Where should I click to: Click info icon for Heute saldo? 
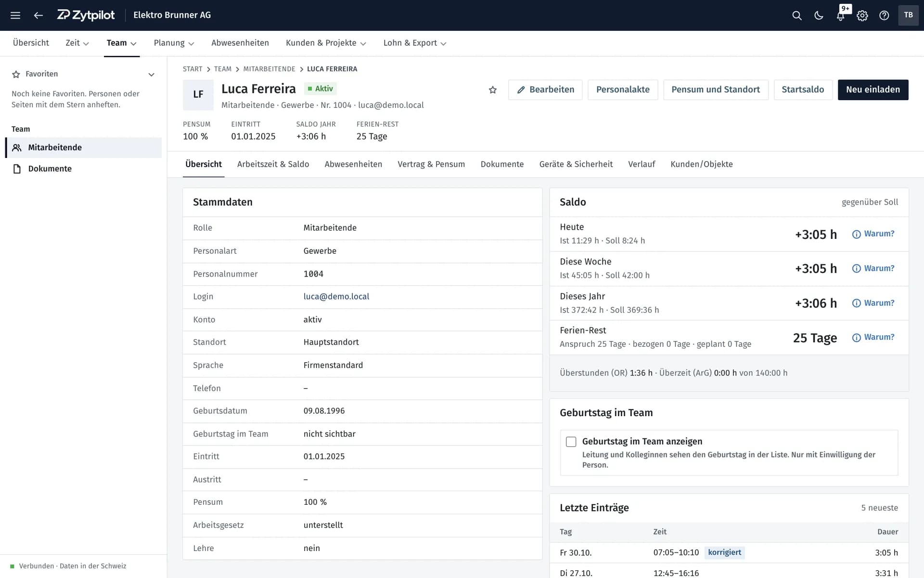pos(856,234)
